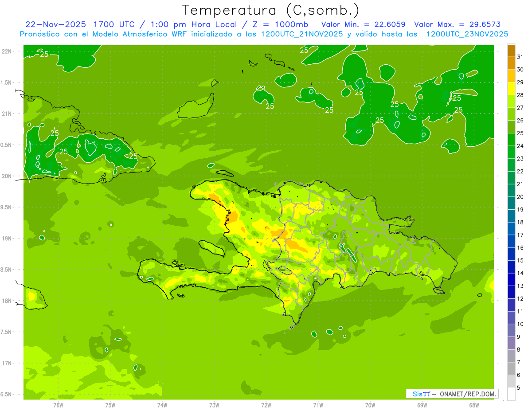Click the "SisPI - ONAMET/REP.DOM." credit label
Viewport: 532px width, 411px height.
point(452,394)
